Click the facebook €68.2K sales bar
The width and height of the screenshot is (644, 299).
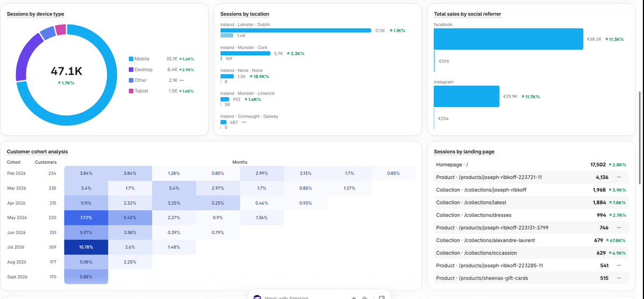coord(508,39)
